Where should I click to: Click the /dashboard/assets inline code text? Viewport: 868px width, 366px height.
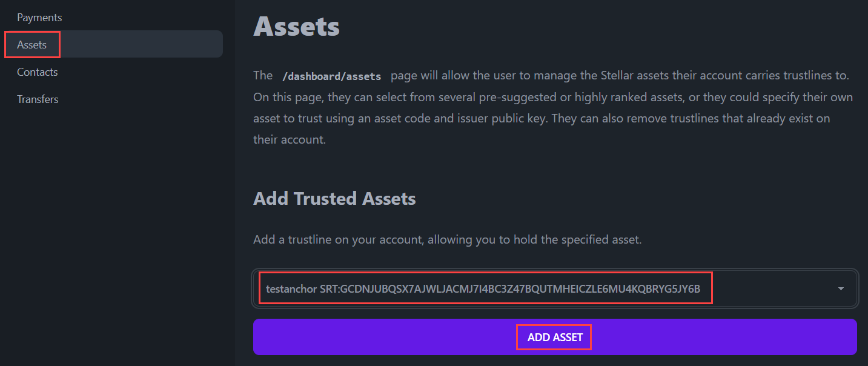[x=332, y=76]
